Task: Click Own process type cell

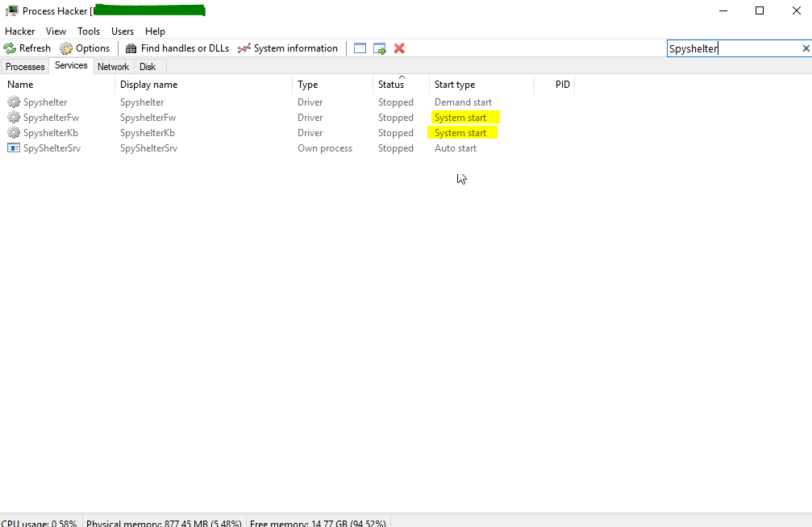Action: (x=325, y=148)
